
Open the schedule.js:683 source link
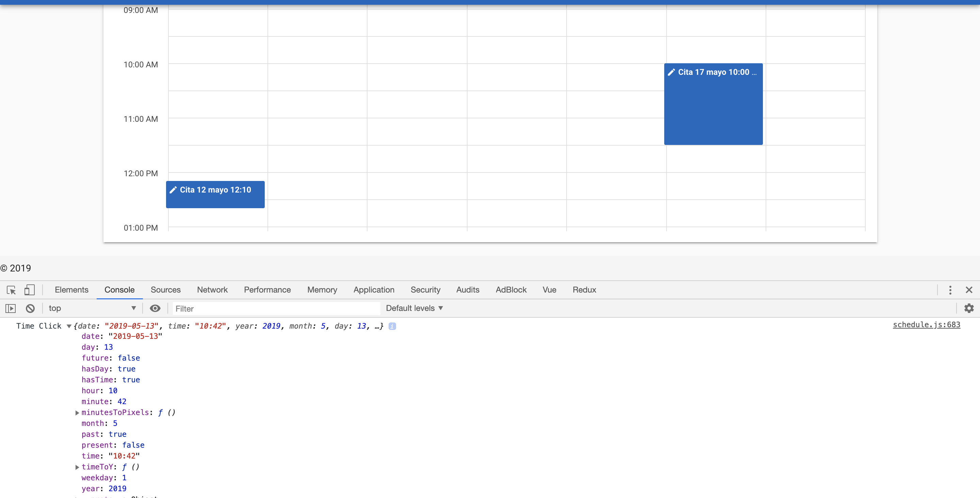pyautogui.click(x=926, y=325)
